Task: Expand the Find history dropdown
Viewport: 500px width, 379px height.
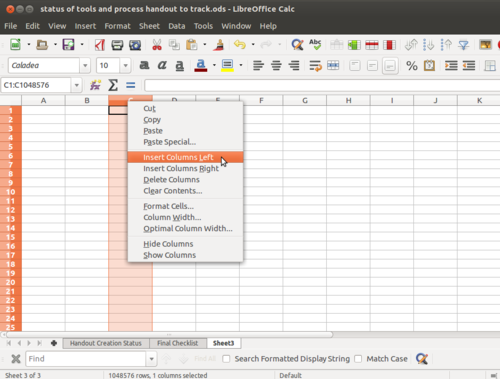Action: coord(151,359)
